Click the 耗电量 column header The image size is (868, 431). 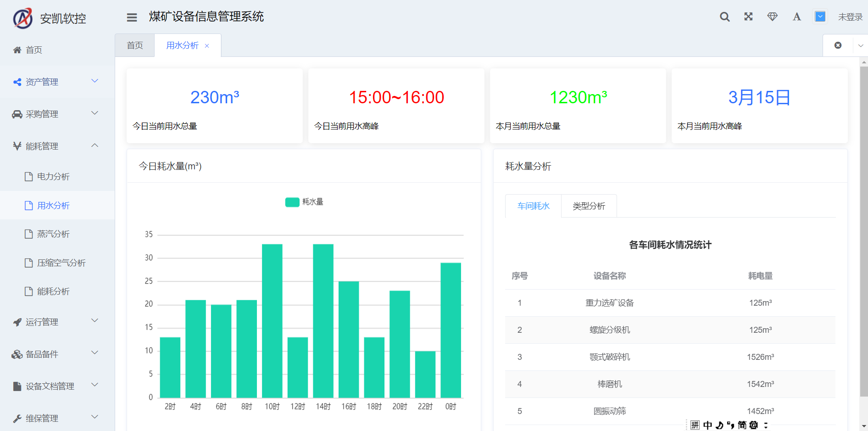click(760, 276)
